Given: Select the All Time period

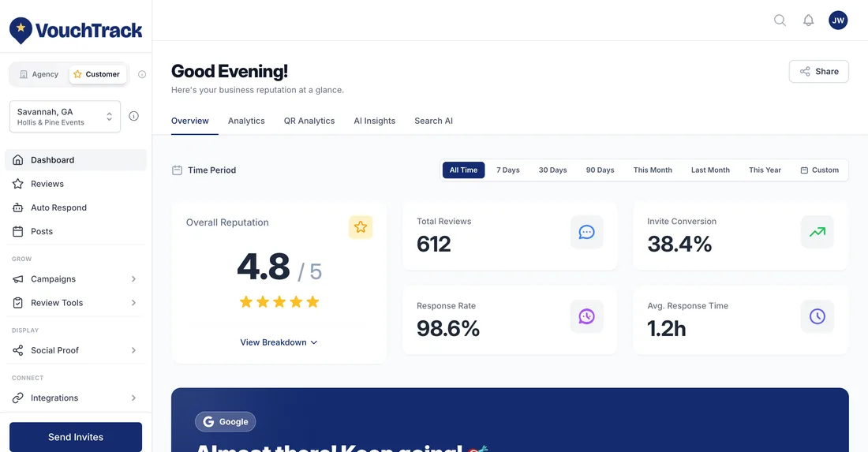Looking at the screenshot, I should pos(463,170).
